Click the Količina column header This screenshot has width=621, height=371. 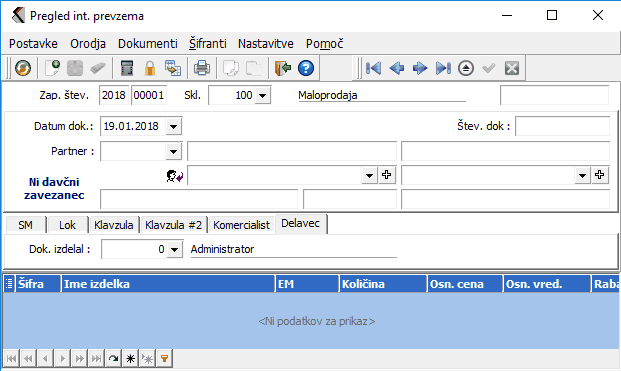pyautogui.click(x=383, y=284)
